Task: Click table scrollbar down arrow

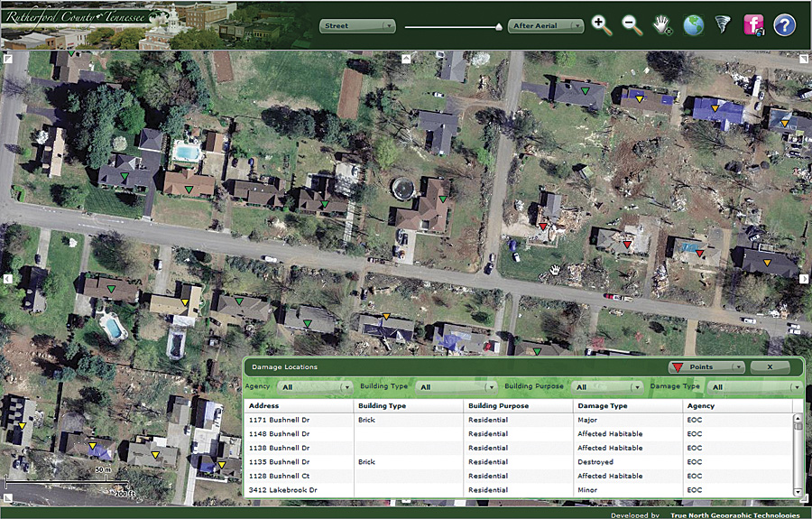Action: tap(798, 493)
